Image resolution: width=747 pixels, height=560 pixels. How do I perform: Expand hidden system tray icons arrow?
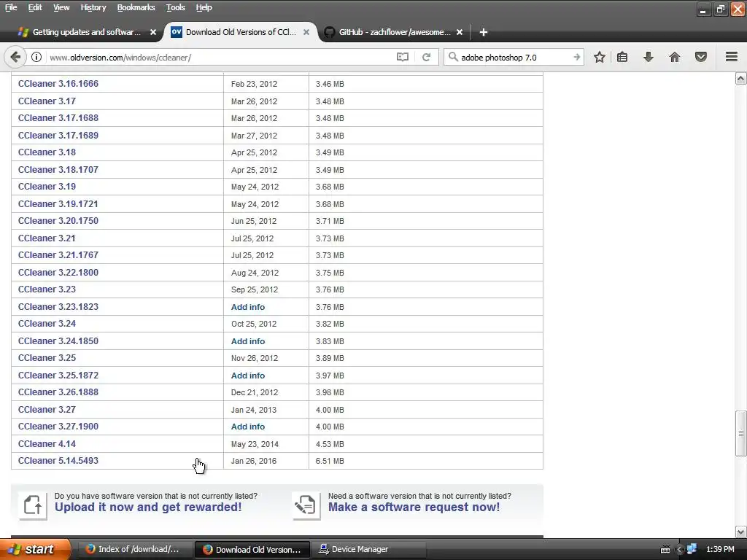(680, 550)
